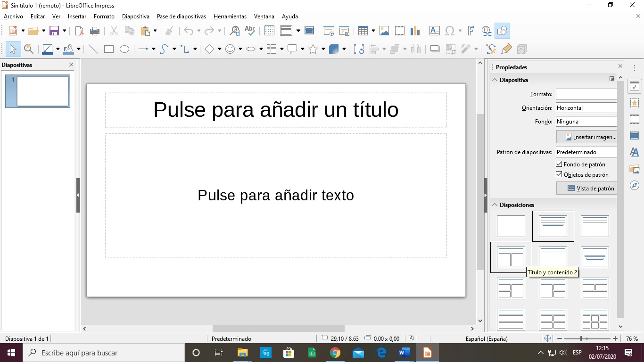The image size is (644, 362).
Task: Collapse the Disposiciones section
Action: [x=495, y=205]
